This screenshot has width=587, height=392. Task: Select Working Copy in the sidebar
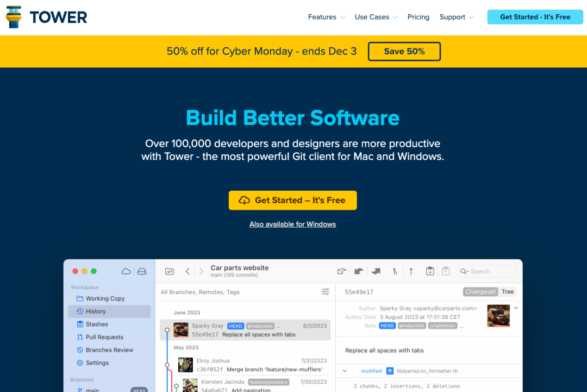tap(109, 298)
